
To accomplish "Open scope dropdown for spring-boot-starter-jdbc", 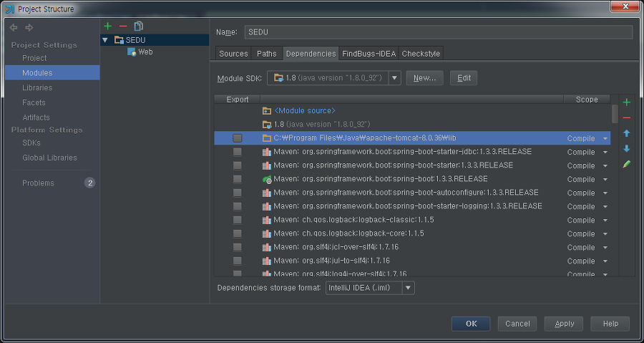I will (605, 152).
